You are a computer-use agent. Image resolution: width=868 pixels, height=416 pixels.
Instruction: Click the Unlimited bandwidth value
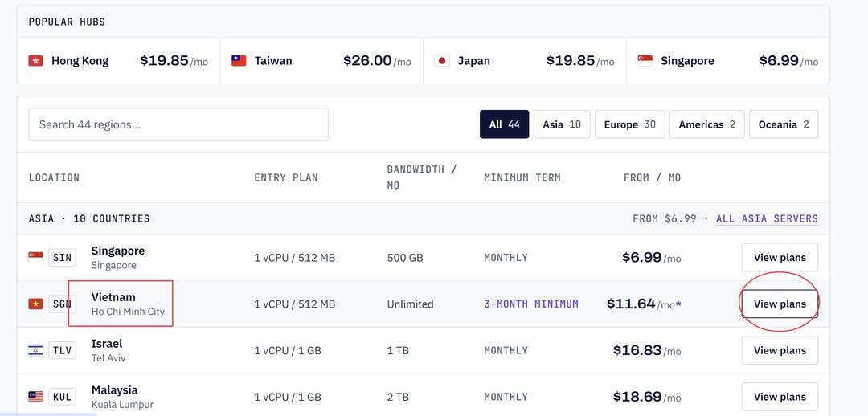coord(410,304)
